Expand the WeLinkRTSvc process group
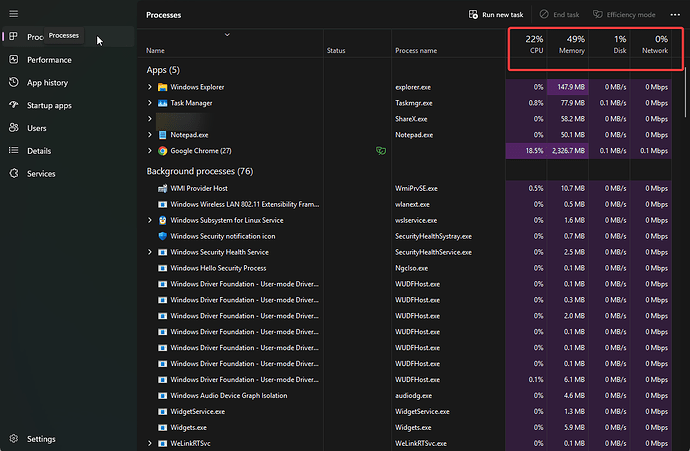Screen dimensions: 690x451 150,443
